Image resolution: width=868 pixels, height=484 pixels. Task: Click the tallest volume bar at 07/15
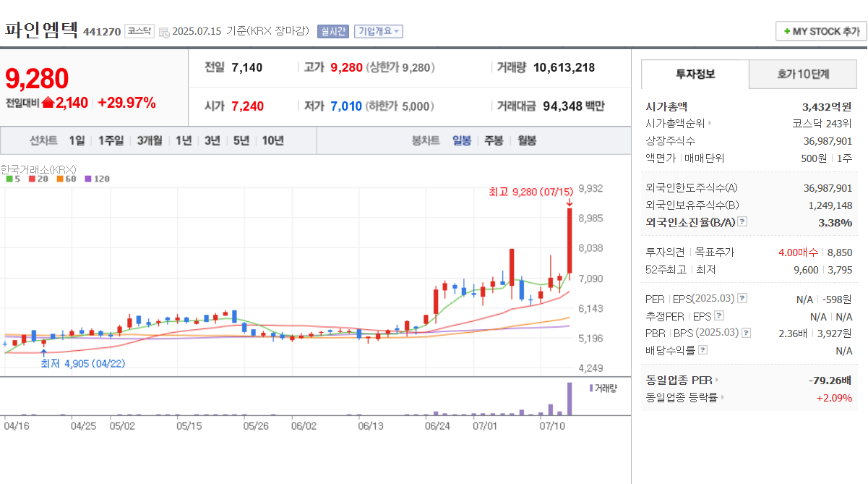[570, 399]
